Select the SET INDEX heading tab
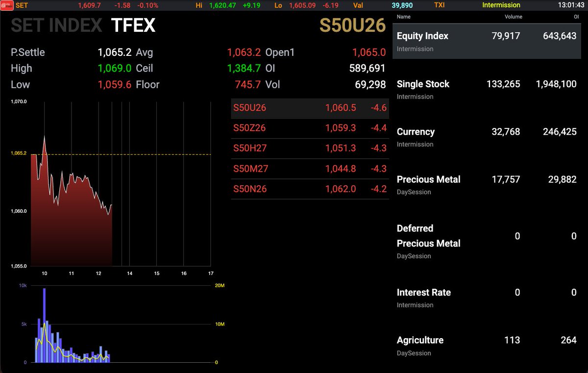Image resolution: width=588 pixels, height=373 pixels. tap(56, 25)
